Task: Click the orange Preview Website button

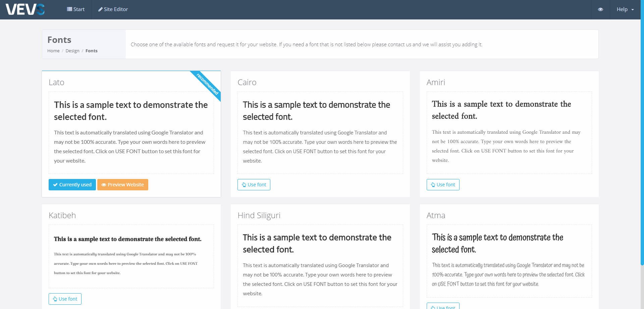Action: [x=123, y=185]
